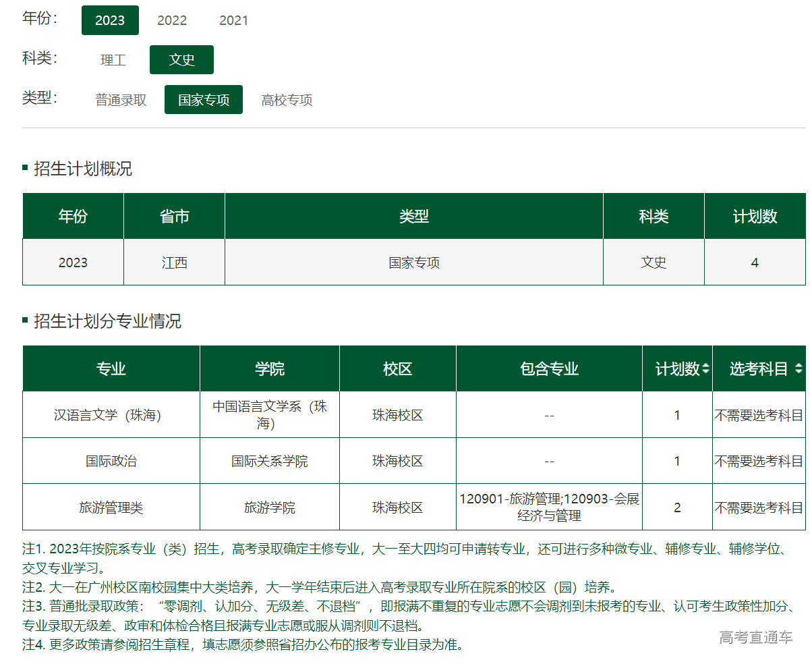Click the 旅游管理类 major row
812x664 pixels.
pos(111,507)
